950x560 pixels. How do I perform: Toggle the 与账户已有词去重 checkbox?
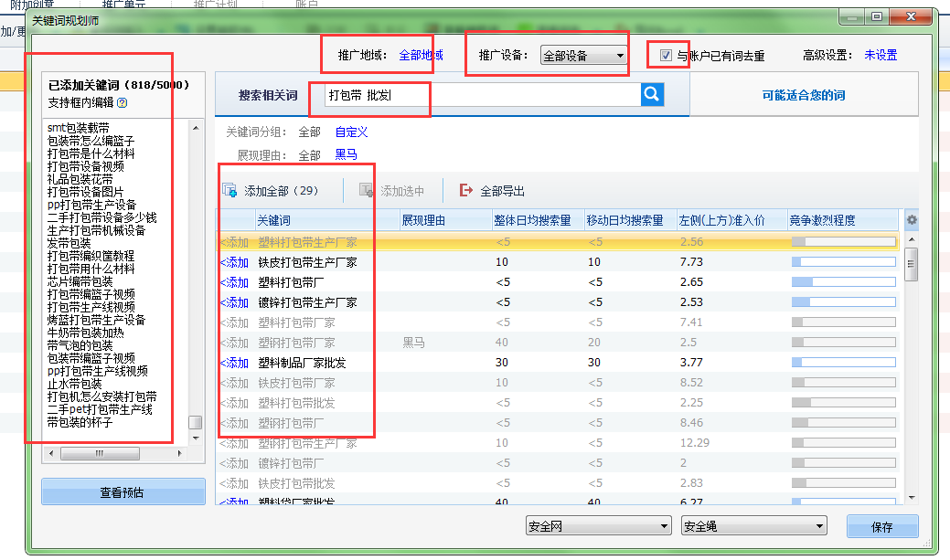666,56
